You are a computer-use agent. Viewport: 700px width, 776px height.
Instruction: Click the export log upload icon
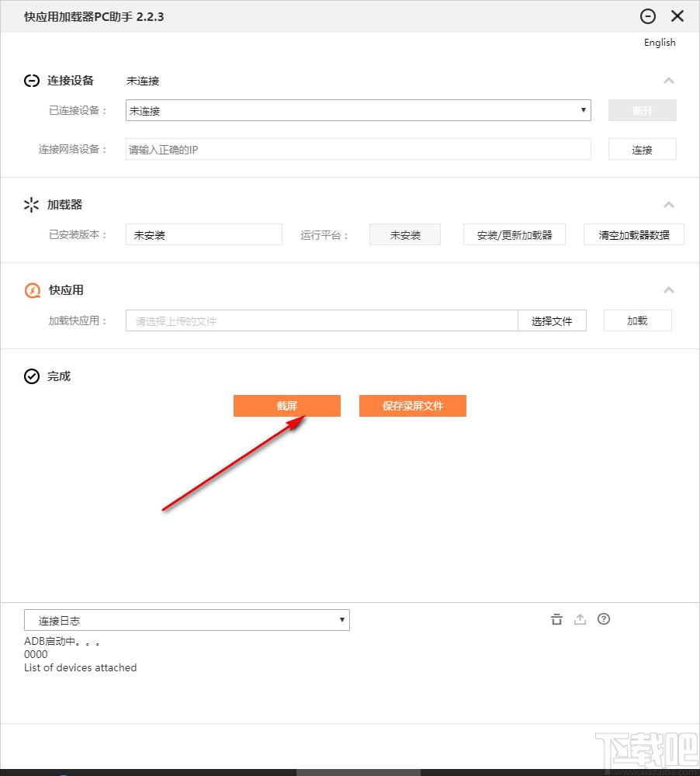(580, 619)
